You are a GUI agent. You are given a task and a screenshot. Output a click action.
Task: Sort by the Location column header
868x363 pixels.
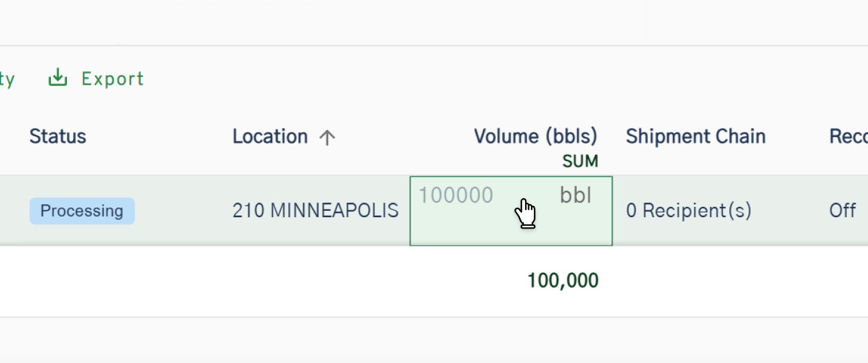pos(270,136)
